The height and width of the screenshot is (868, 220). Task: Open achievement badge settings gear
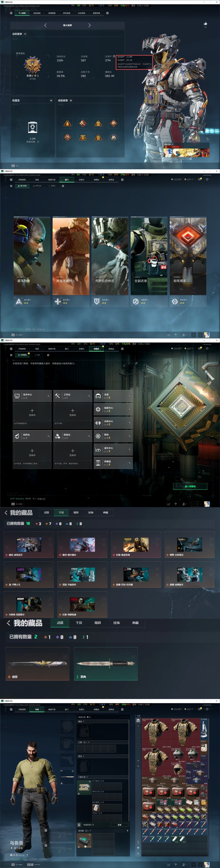coord(71,100)
